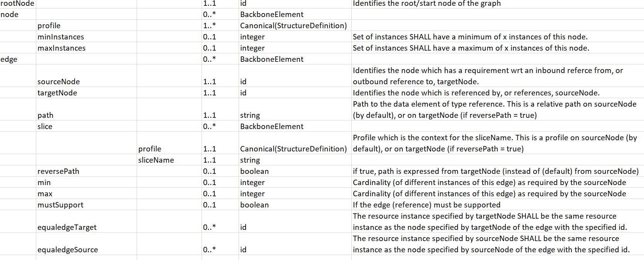644x260 pixels.
Task: Click the equaledgeTarget cell
Action: (x=86, y=221)
